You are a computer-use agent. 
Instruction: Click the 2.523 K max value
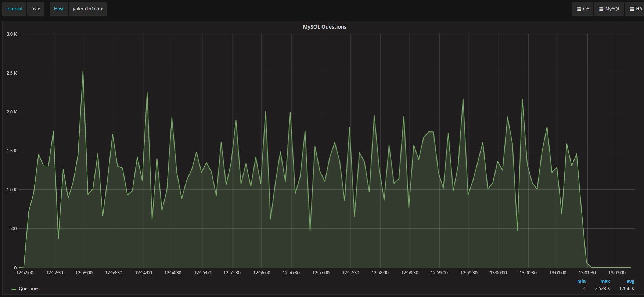(602, 289)
